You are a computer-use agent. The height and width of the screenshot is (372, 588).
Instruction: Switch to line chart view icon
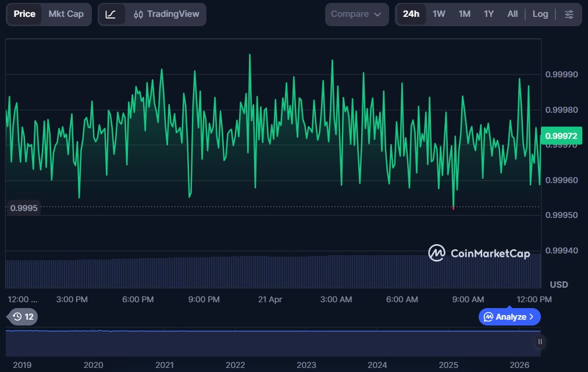(x=111, y=15)
